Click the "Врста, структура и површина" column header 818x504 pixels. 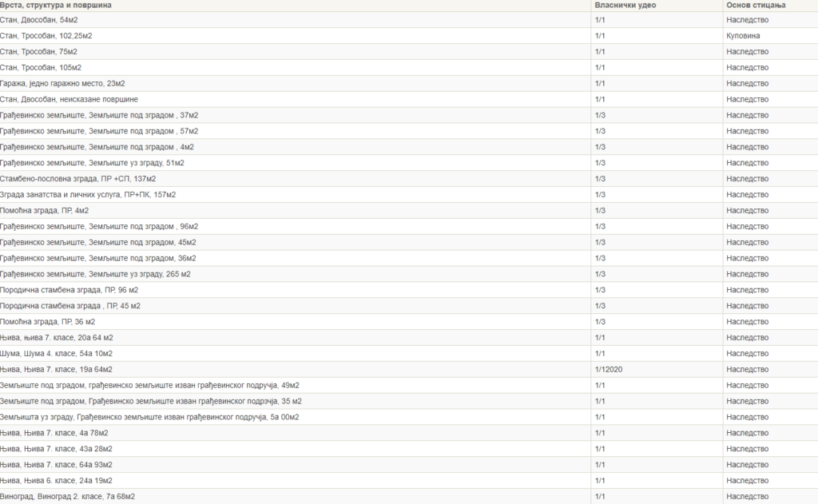(x=56, y=6)
